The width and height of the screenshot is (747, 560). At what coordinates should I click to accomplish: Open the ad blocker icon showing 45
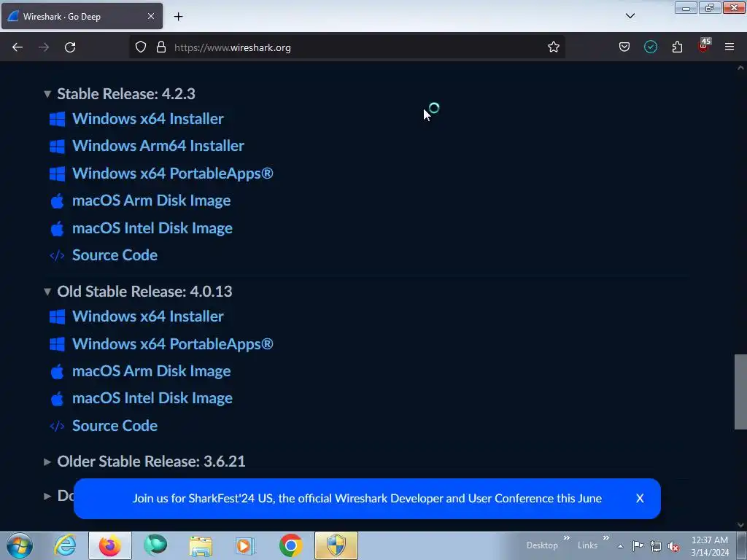(704, 46)
